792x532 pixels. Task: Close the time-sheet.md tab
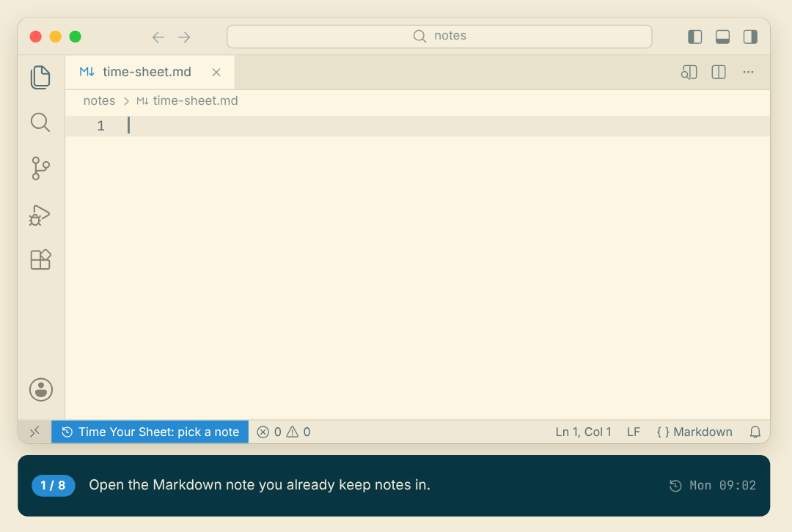pos(216,72)
